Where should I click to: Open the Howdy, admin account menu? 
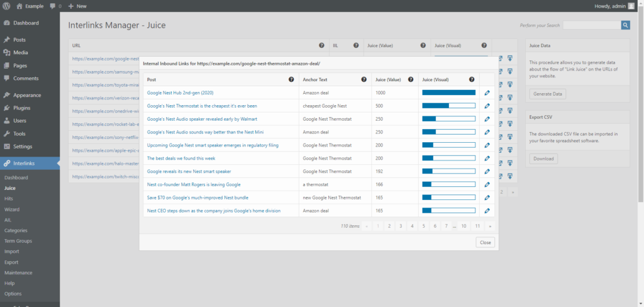pos(614,6)
